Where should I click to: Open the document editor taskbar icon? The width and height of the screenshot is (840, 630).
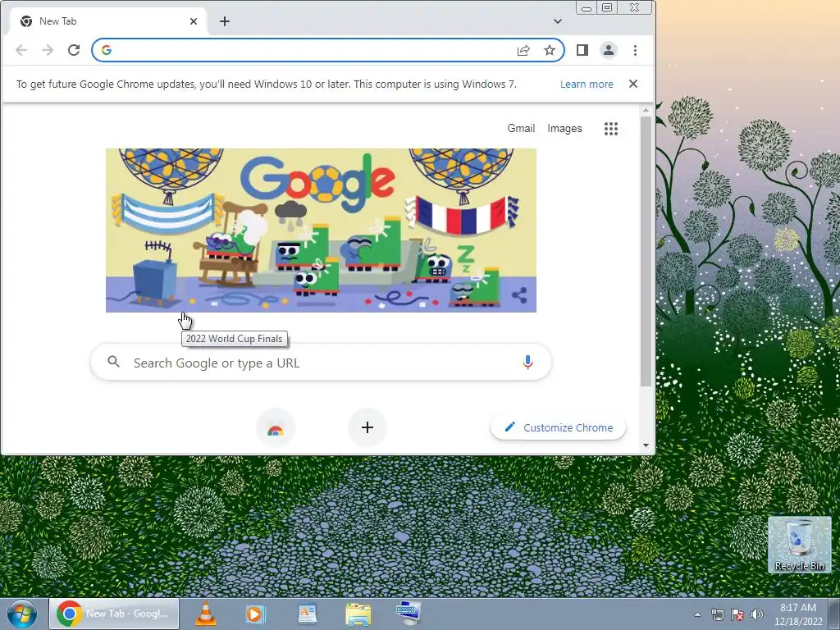pyautogui.click(x=308, y=614)
